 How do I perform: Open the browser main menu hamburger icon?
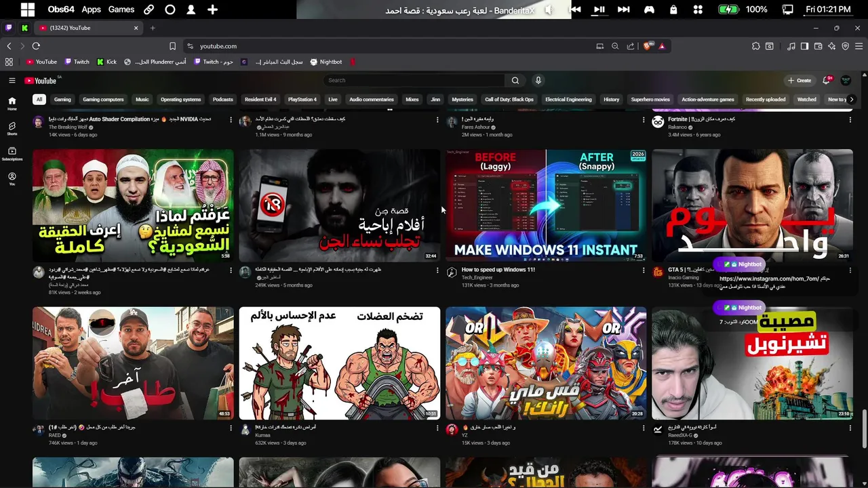[x=859, y=46]
